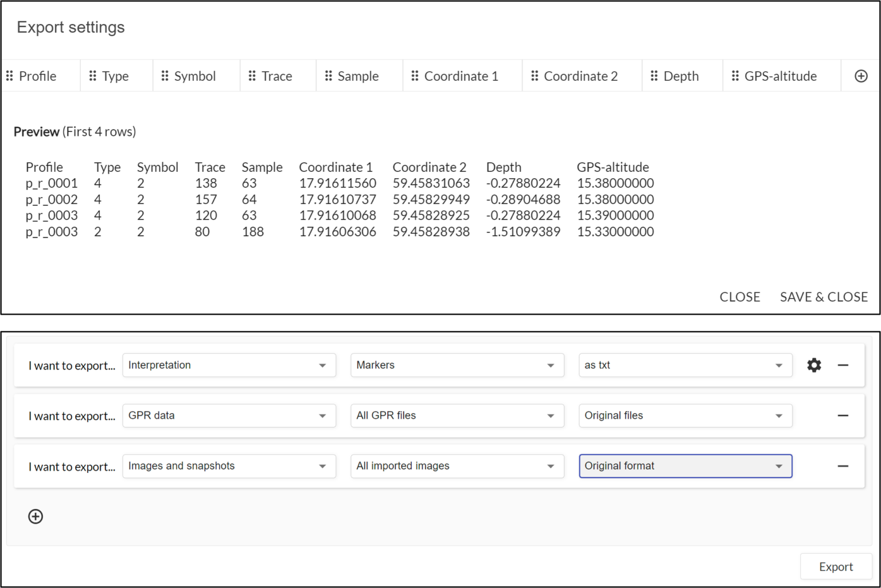The image size is (881, 588).
Task: Grab the drag handle next to Type column
Action: (x=92, y=76)
